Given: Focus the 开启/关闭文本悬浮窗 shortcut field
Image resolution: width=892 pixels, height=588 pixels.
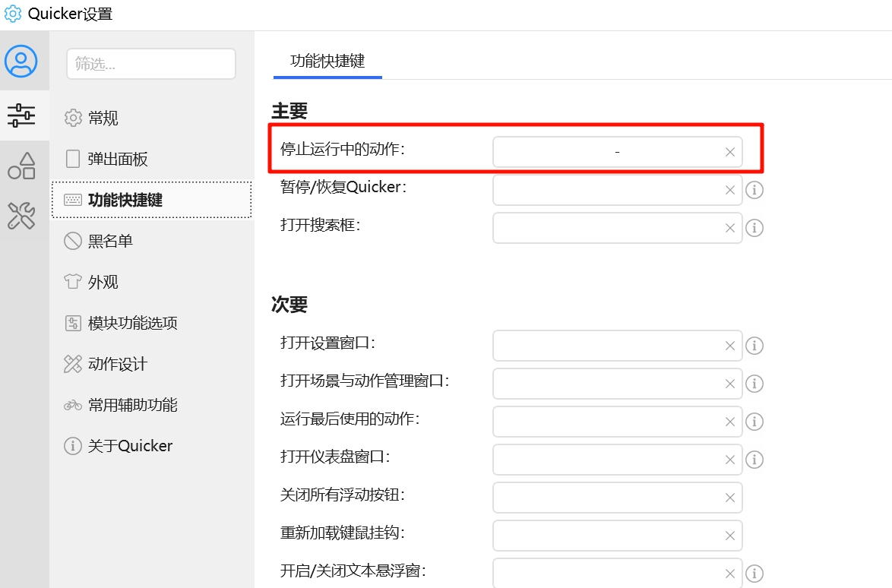Looking at the screenshot, I should click(617, 574).
